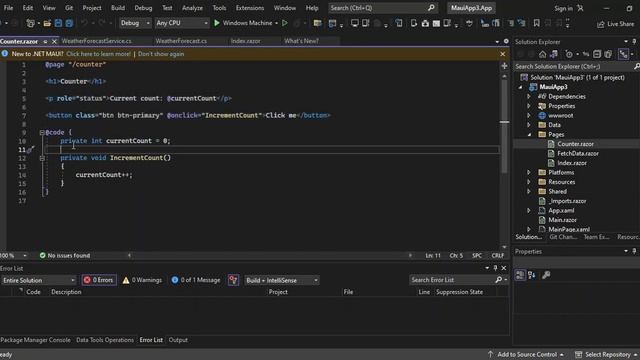Click the search magnifier icon in title bar
The image size is (640, 360).
(x=431, y=8)
